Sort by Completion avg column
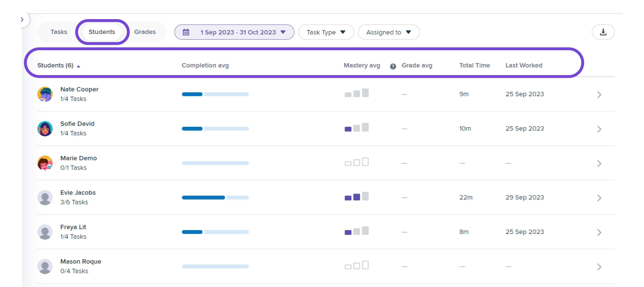This screenshot has height=287, width=644. tap(205, 65)
